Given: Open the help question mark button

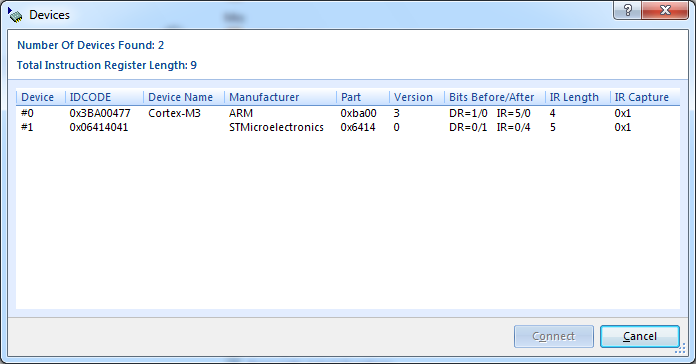Looking at the screenshot, I should pyautogui.click(x=627, y=11).
